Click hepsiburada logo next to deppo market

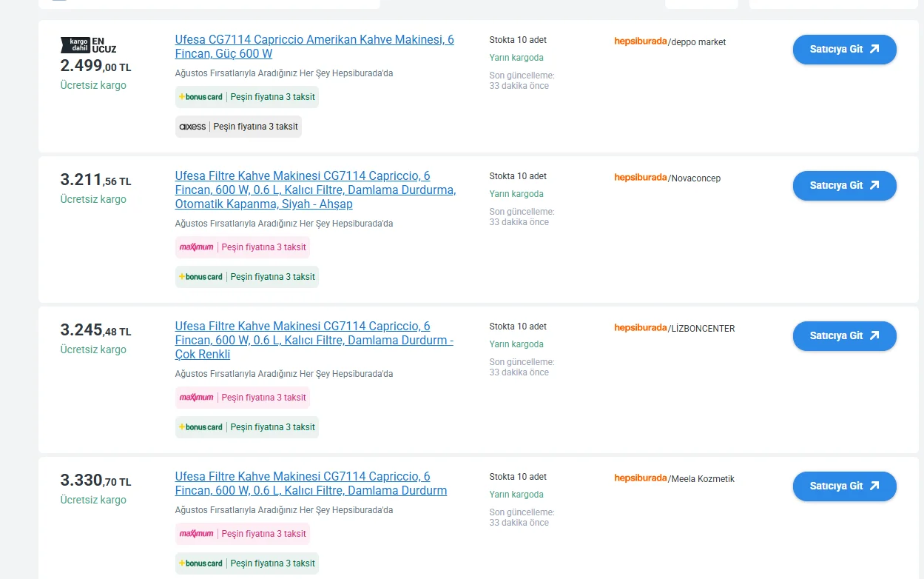(641, 41)
